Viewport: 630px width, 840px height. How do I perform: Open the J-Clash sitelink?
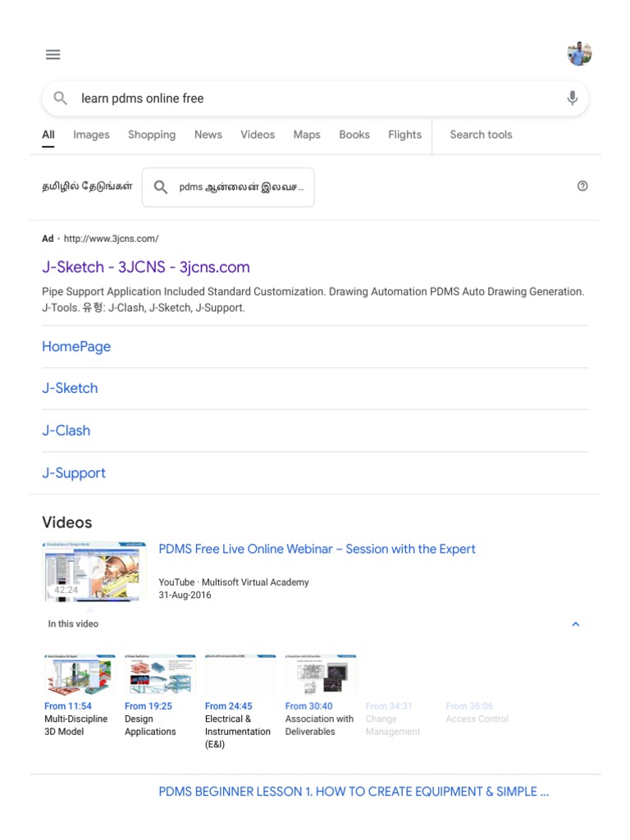[x=66, y=431]
